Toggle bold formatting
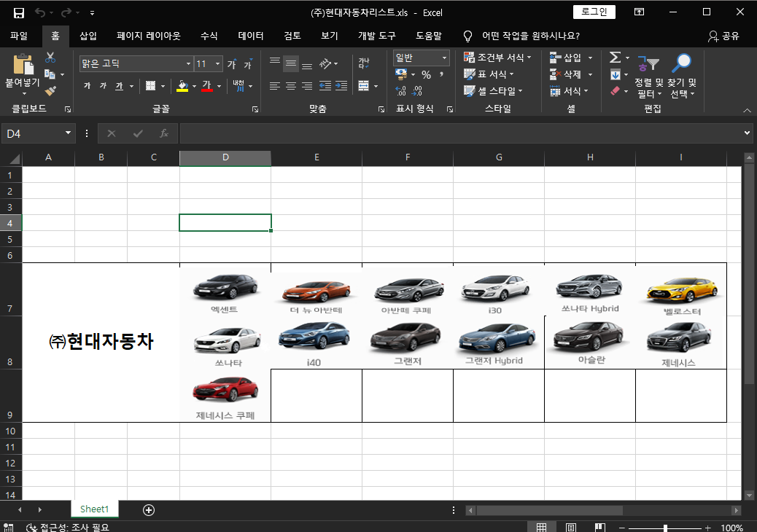757x532 pixels. tap(88, 86)
